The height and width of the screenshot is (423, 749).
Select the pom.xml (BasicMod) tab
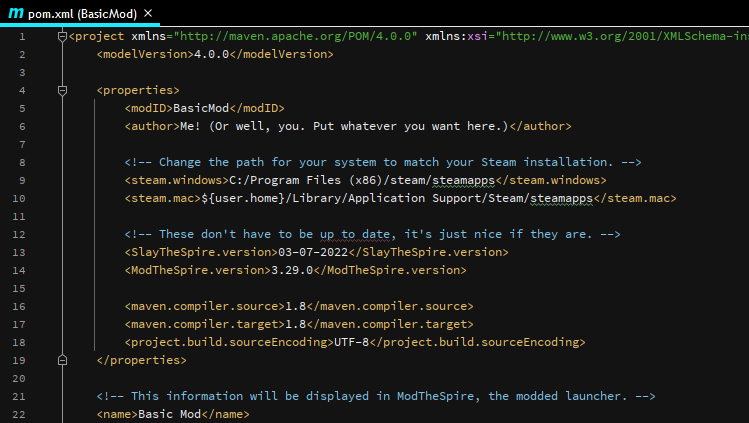(x=80, y=13)
